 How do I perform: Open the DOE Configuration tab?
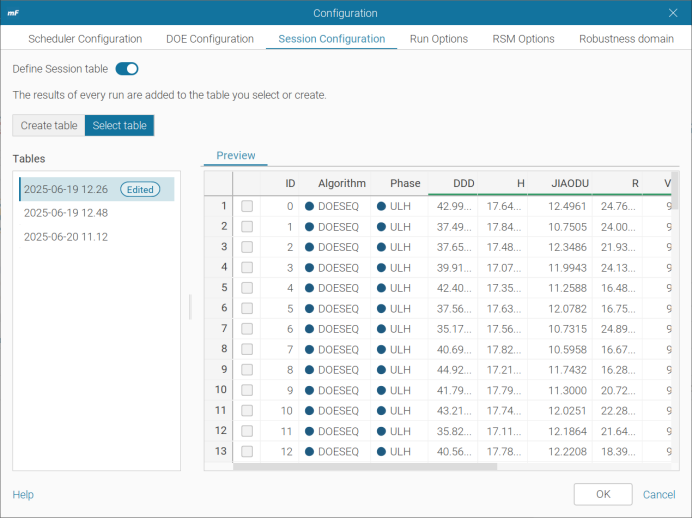pos(210,39)
